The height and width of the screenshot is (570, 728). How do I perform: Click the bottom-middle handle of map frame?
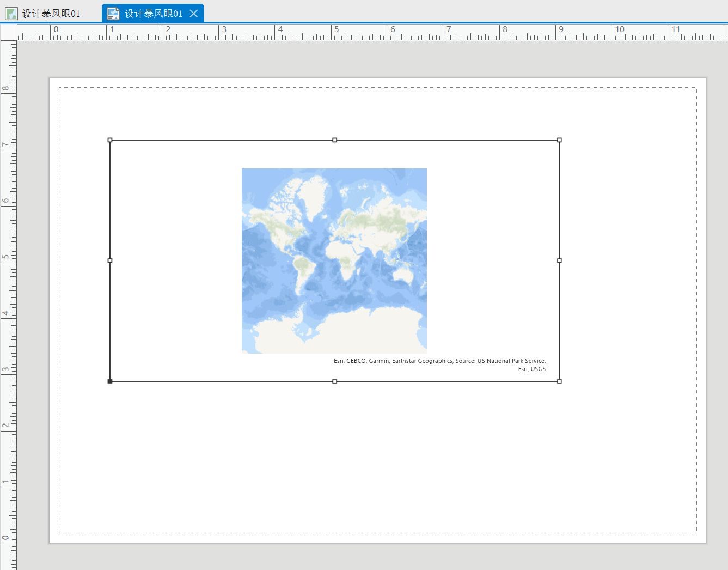(334, 381)
